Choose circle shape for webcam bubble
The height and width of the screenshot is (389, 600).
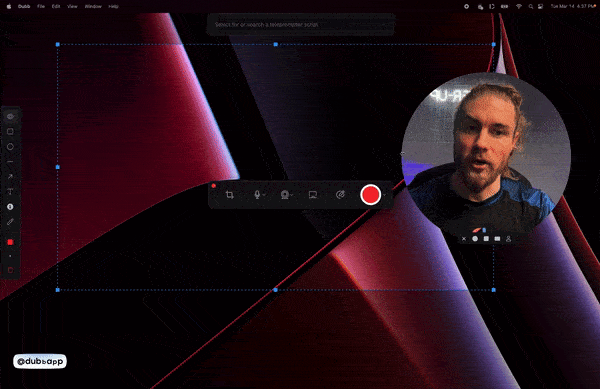[x=475, y=239]
